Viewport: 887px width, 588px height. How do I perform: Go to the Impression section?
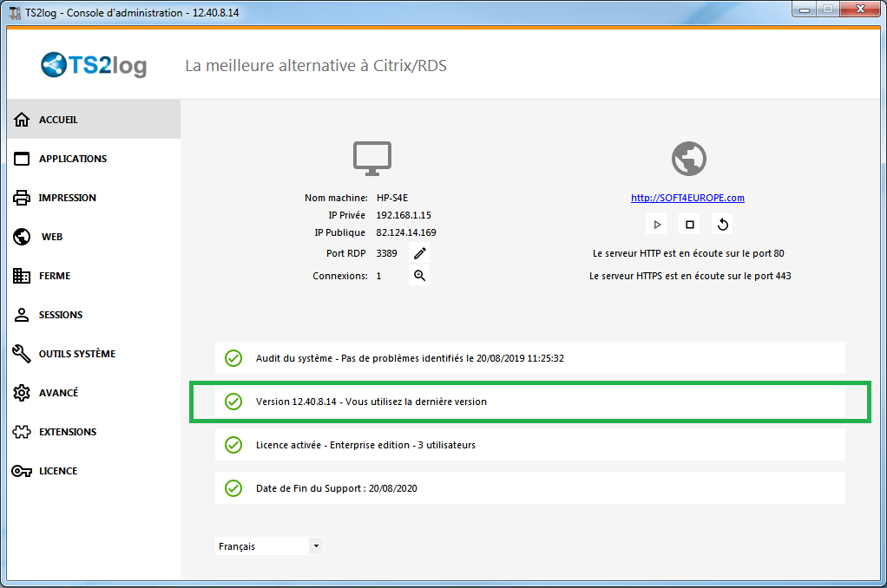tap(94, 198)
